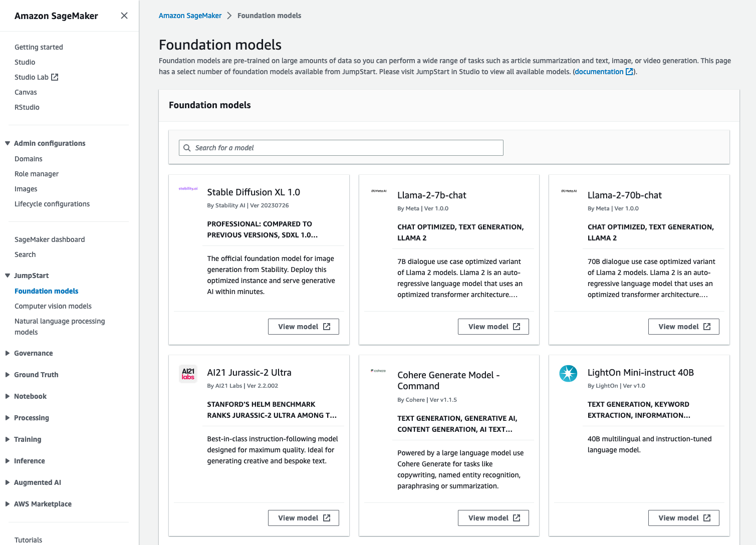Open Lifecycle configurations
This screenshot has height=545, width=756.
52,204
